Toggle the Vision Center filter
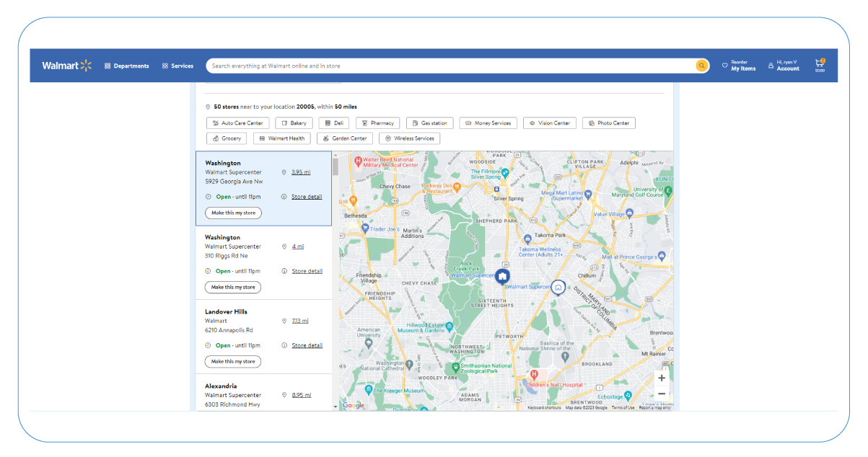This screenshot has height=457, width=868. point(550,123)
